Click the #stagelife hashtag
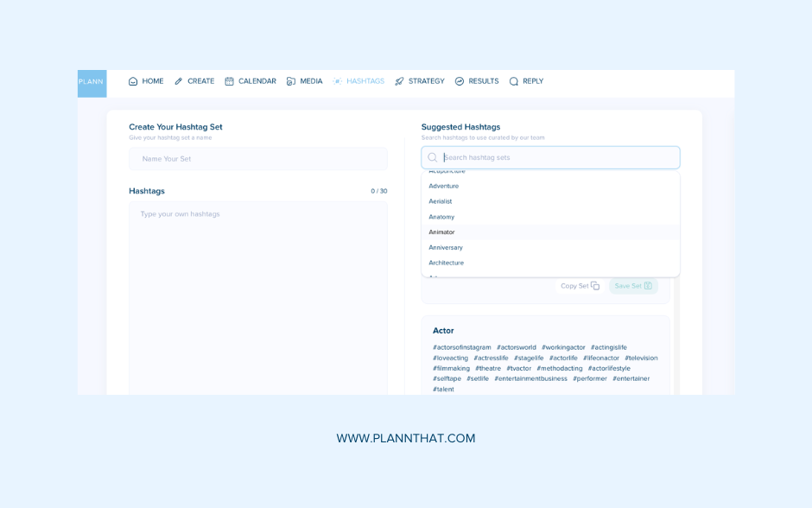Screen dimensions: 812x508 (x=529, y=358)
